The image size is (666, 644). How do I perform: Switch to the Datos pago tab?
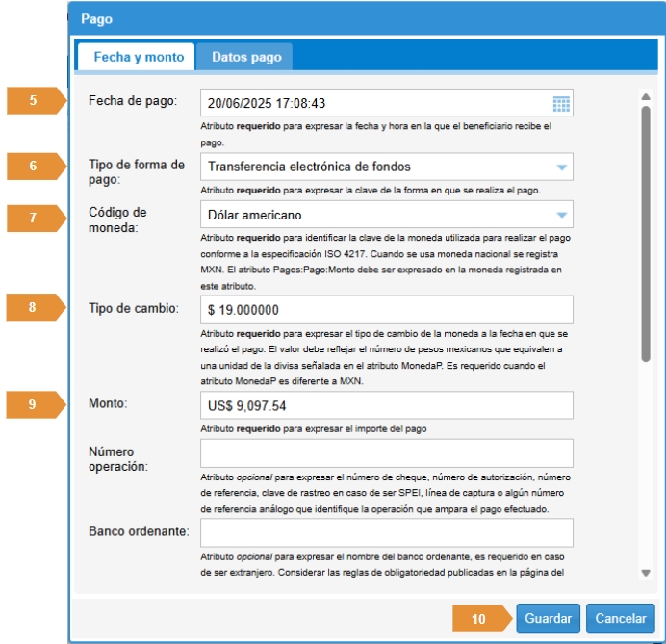point(246,57)
